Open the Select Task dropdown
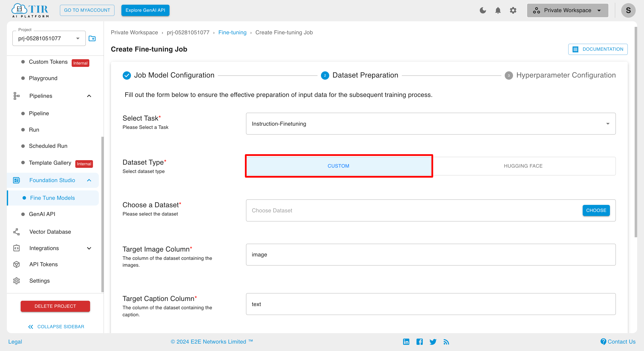 point(430,124)
